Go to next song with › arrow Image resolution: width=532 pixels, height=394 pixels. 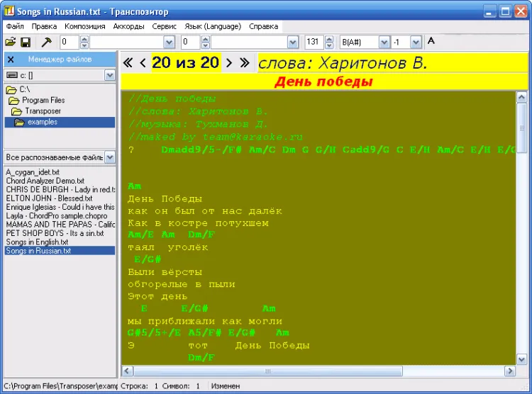pos(229,63)
